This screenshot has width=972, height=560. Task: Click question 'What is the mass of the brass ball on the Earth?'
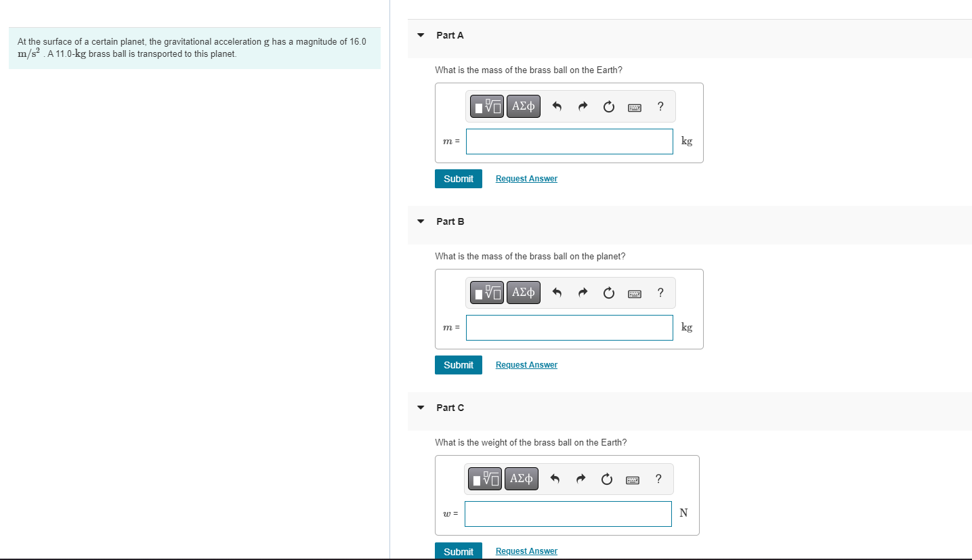pyautogui.click(x=529, y=70)
